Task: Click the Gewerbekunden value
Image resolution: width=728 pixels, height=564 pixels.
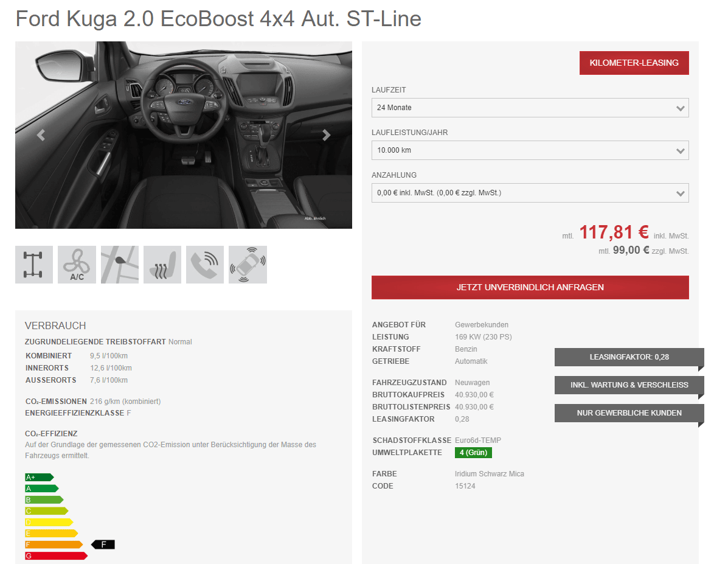Action: 482,325
